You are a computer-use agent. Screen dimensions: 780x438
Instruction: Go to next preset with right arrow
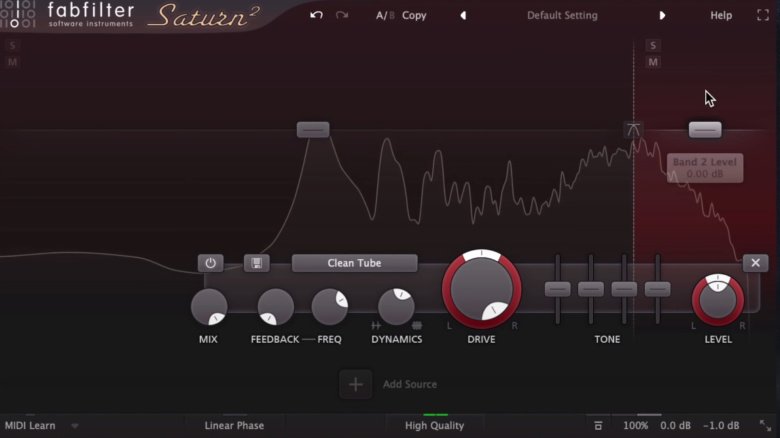[x=662, y=15]
